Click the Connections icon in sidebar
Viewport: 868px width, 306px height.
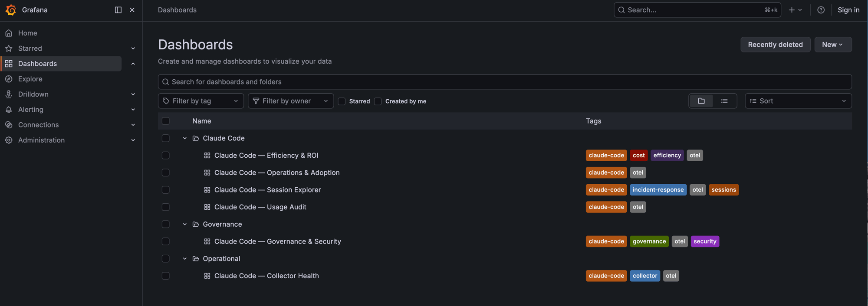(x=9, y=125)
